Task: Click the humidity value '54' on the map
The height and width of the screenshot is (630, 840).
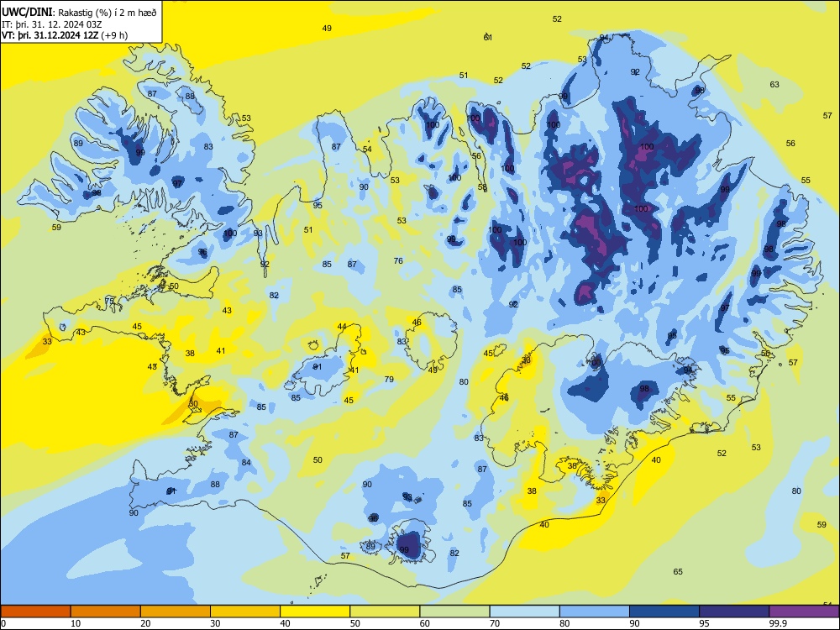Action: pyautogui.click(x=367, y=149)
